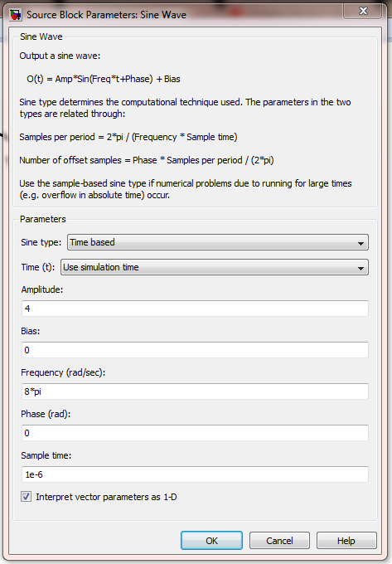
Task: Click the Parameters group heading
Action: [x=43, y=219]
